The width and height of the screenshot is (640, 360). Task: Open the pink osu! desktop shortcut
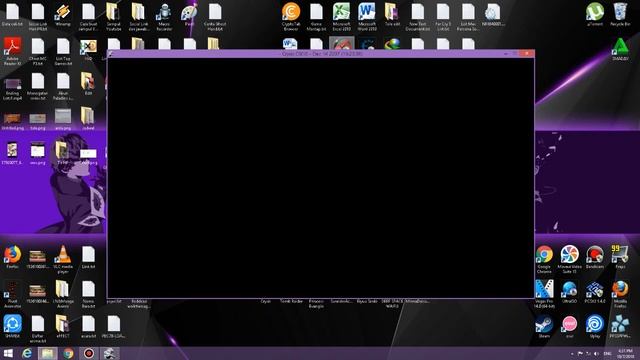click(x=569, y=327)
